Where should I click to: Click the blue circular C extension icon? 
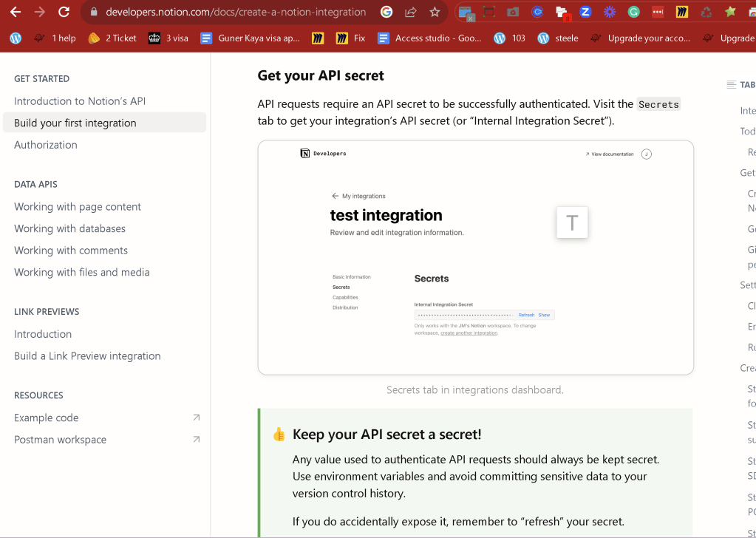pos(537,12)
